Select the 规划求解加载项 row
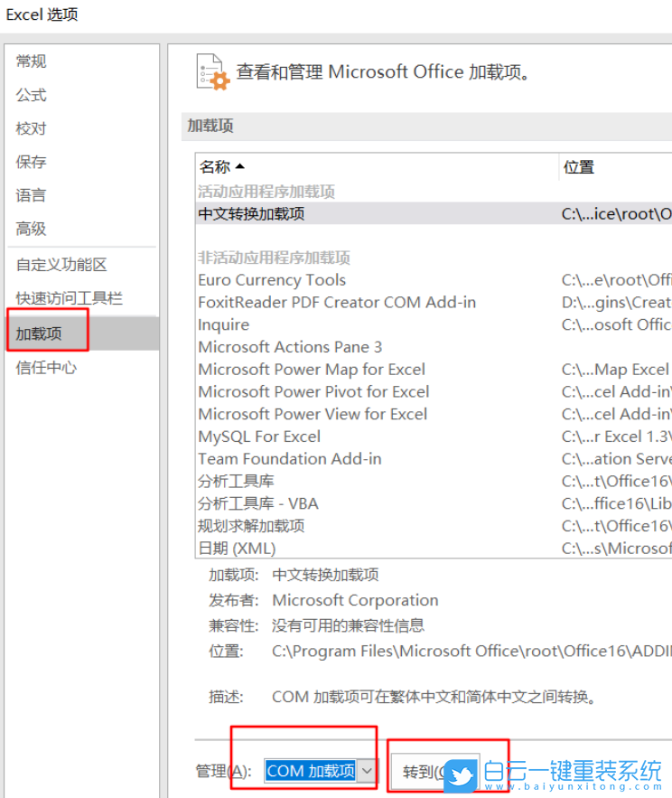672x798 pixels. click(434, 526)
